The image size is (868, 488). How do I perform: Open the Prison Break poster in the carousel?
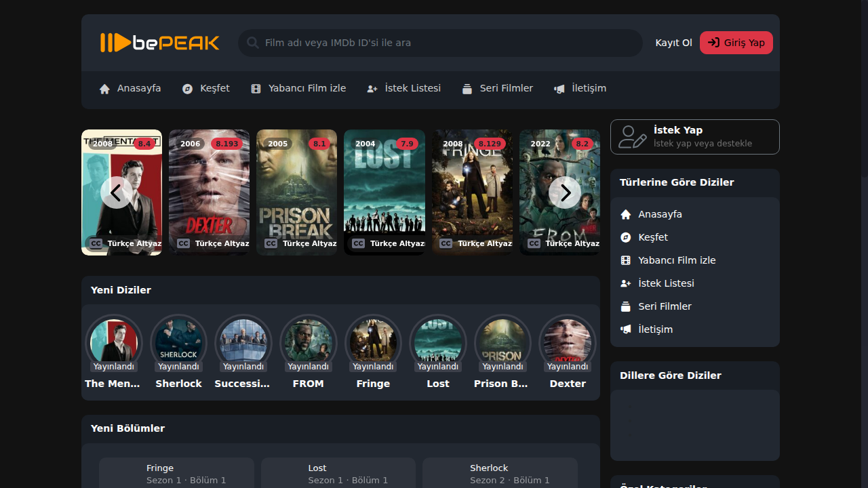296,192
